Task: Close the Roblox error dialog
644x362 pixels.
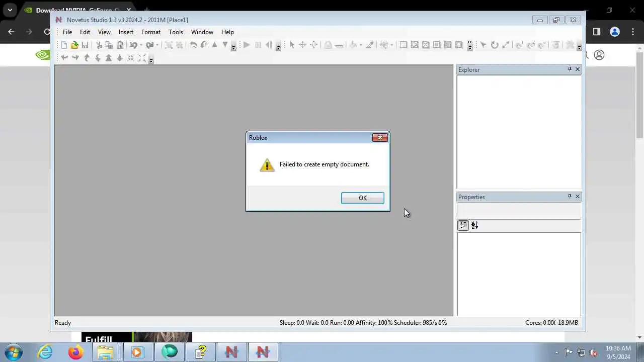Action: pos(380,137)
